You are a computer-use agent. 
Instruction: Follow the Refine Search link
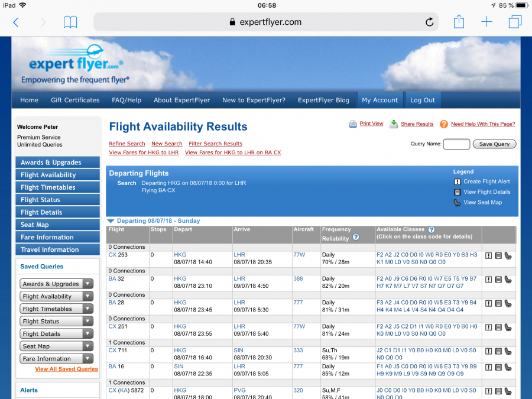(x=127, y=144)
